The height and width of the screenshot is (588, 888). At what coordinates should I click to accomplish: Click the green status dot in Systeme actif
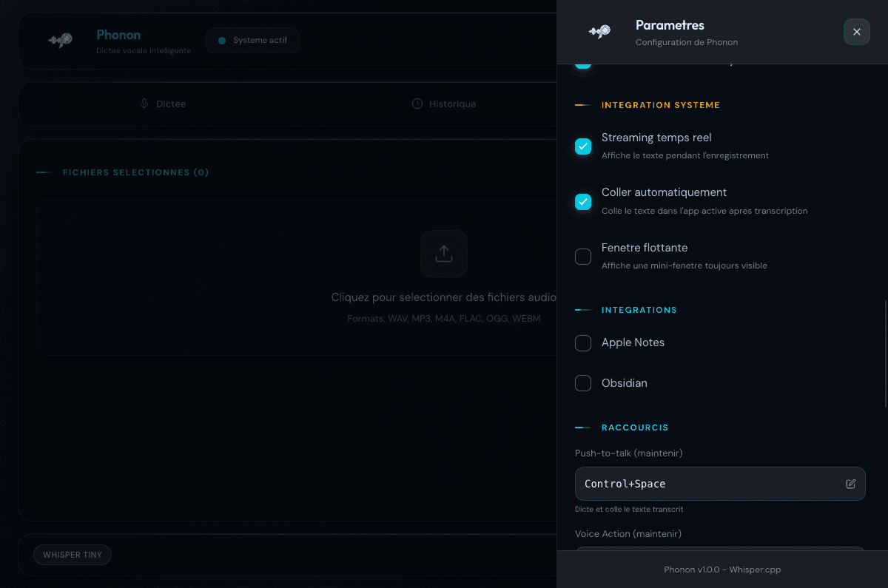[221, 41]
